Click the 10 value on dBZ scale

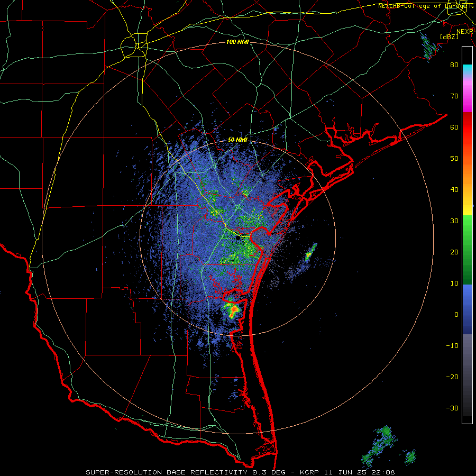coord(454,283)
